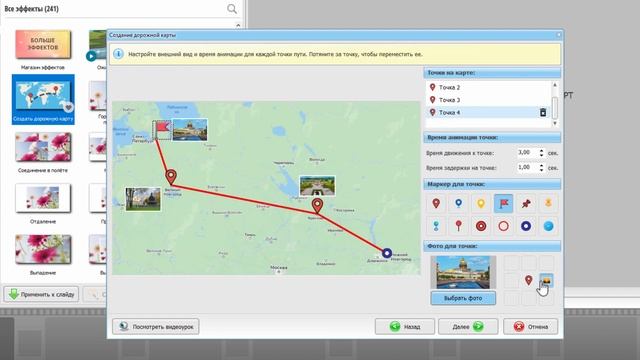
Task: Decrease point delay time with the down arrow
Action: [542, 170]
